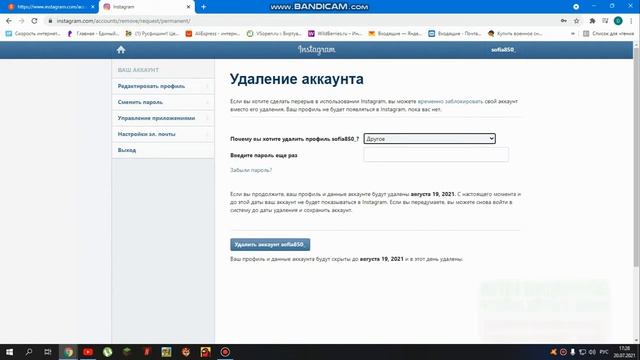Click Удалить аккаунт sofia850_ button
Image resolution: width=640 pixels, height=360 pixels.
pos(270,244)
